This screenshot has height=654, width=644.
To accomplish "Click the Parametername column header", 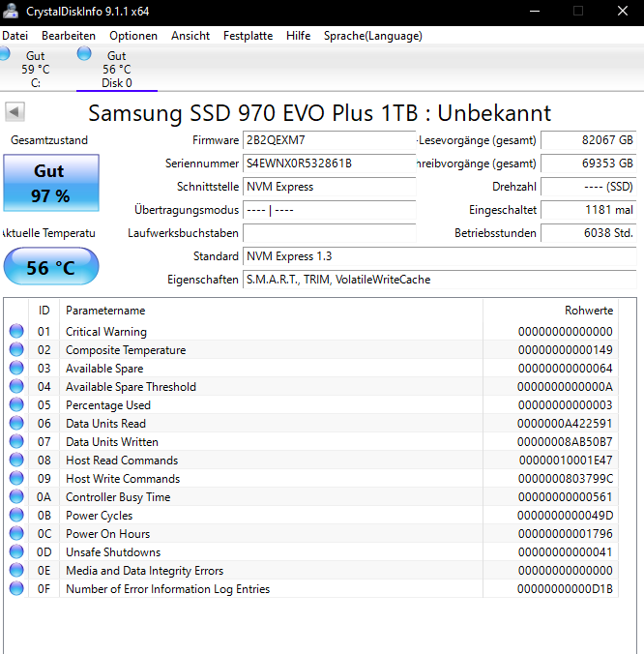I will (272, 311).
